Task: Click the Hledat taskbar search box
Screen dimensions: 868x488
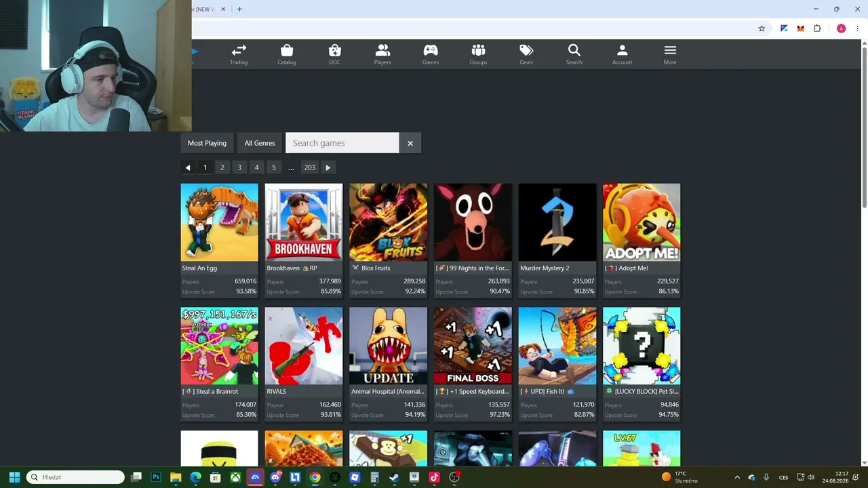Action: (x=75, y=477)
